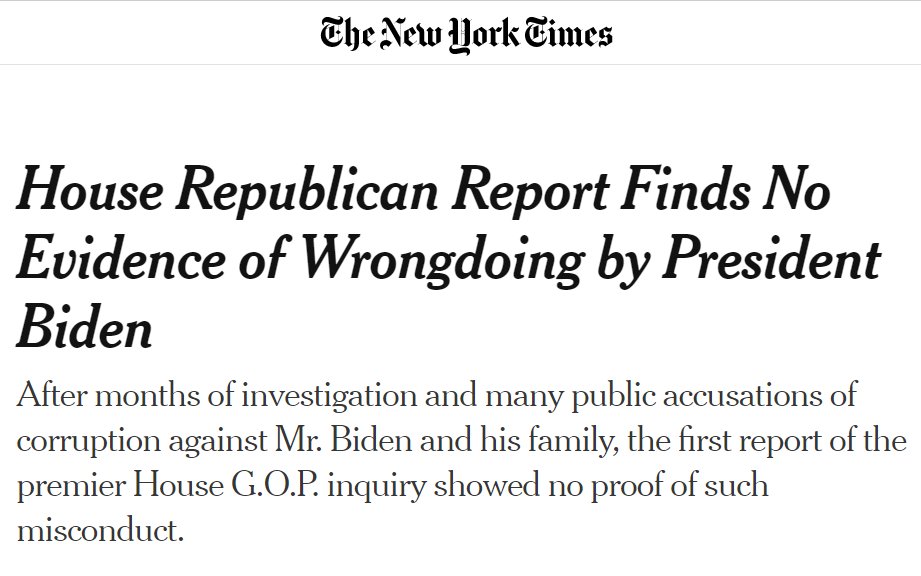
Task: Click the article summary paragraph
Action: point(461,462)
